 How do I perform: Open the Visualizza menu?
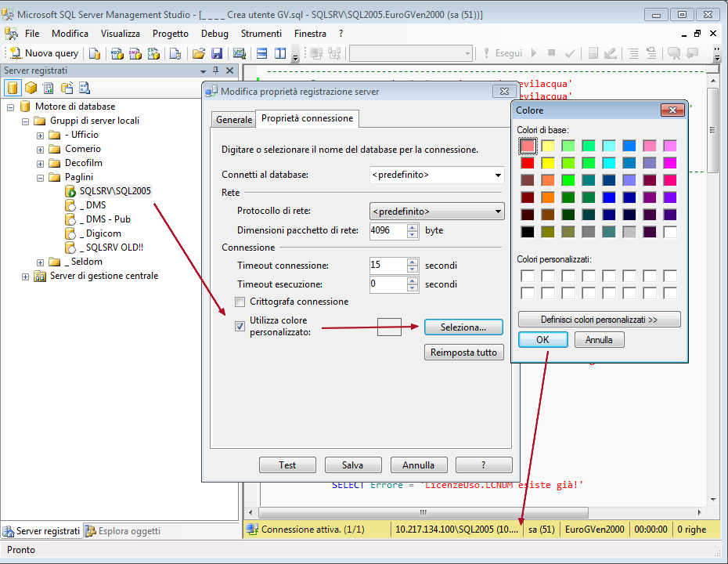point(121,34)
